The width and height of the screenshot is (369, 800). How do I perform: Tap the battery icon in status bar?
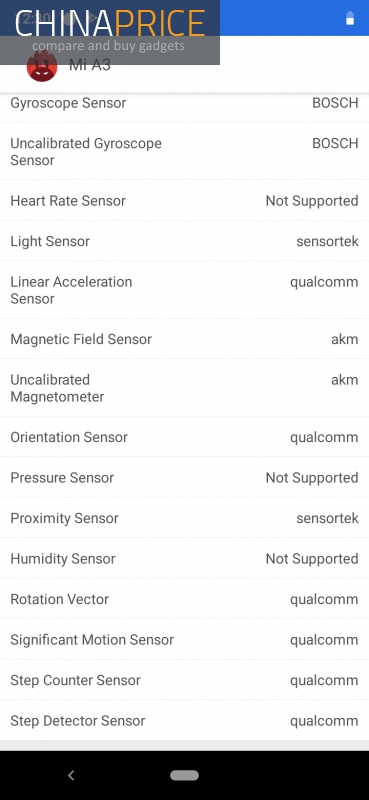350,18
